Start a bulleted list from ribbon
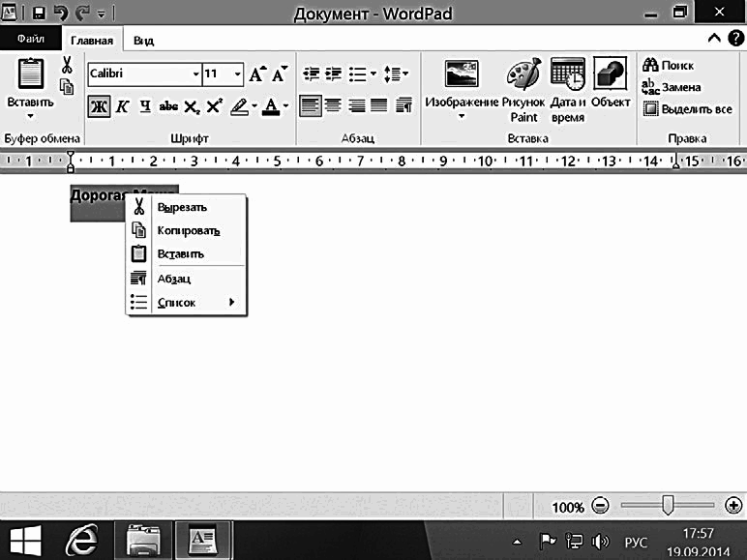The height and width of the screenshot is (560, 747). [357, 74]
